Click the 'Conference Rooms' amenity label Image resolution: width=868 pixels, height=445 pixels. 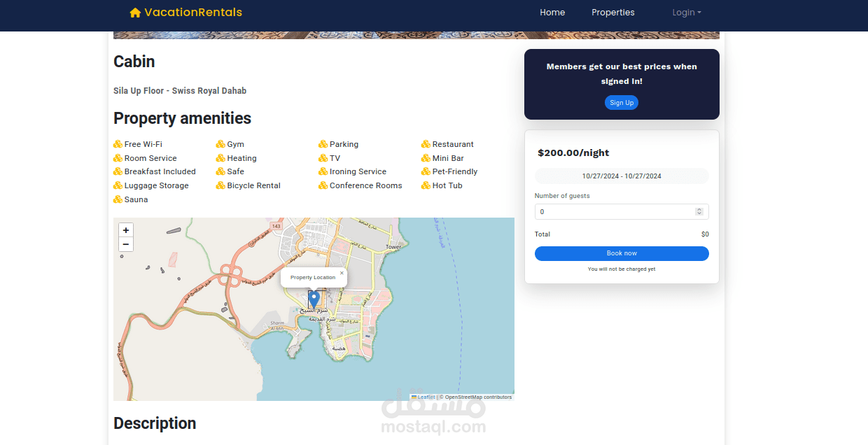tap(366, 185)
